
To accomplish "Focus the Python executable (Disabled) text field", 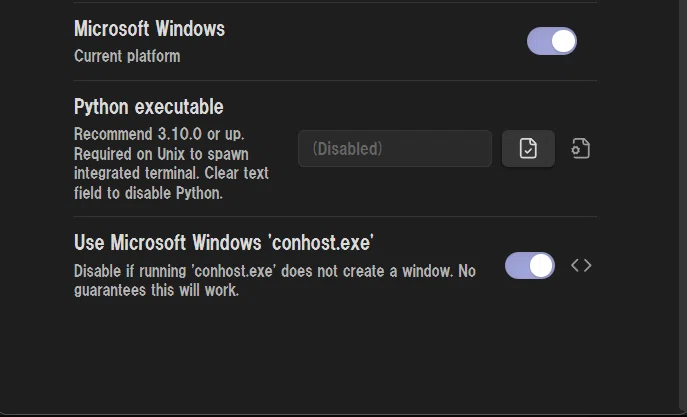I will pos(395,148).
